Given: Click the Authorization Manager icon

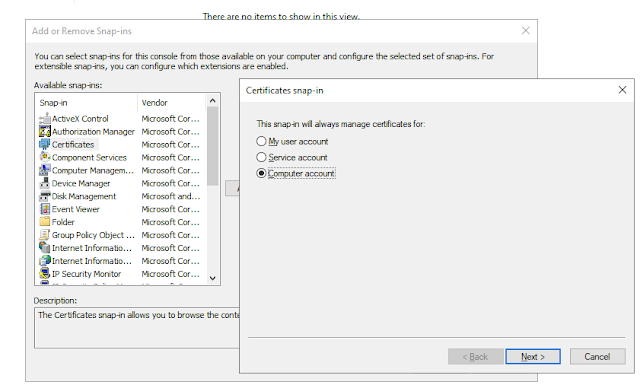Looking at the screenshot, I should tap(44, 131).
